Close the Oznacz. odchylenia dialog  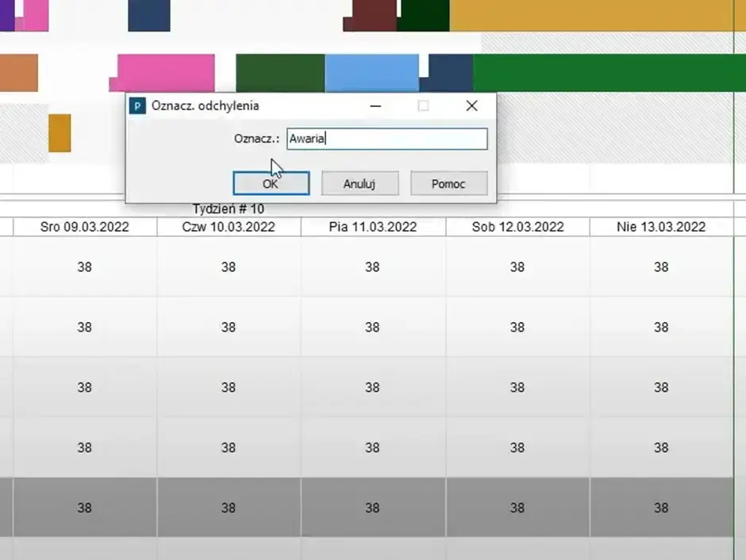(471, 105)
